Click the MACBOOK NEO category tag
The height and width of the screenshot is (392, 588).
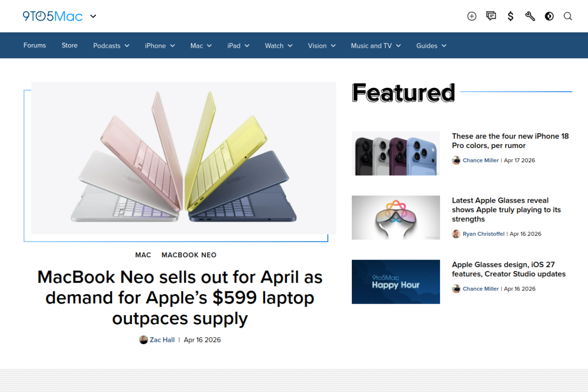[189, 255]
